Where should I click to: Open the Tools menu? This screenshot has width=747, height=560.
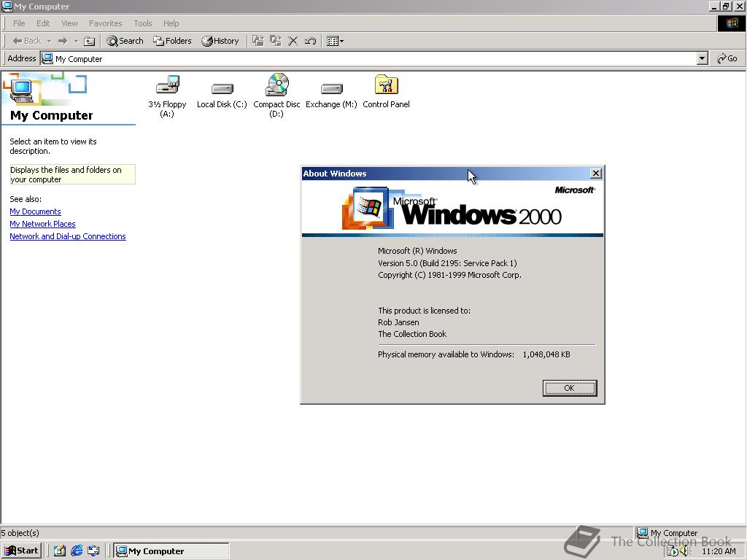click(142, 23)
